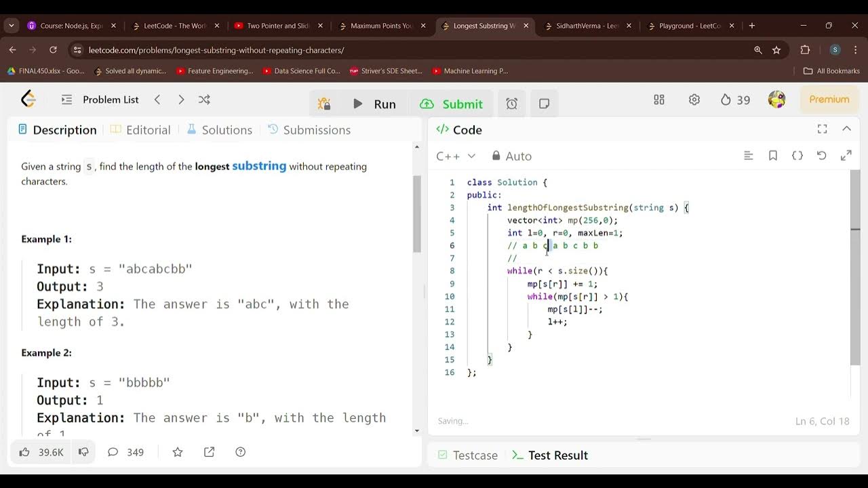Screen dimensions: 868x488
Task: Open the tab search dropdown arrow
Action: click(x=11, y=26)
